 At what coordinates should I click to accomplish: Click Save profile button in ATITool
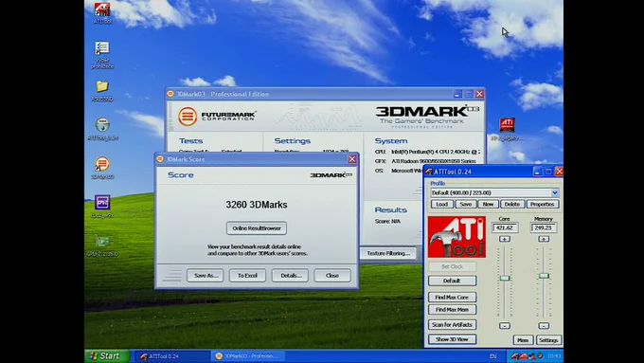(x=465, y=205)
